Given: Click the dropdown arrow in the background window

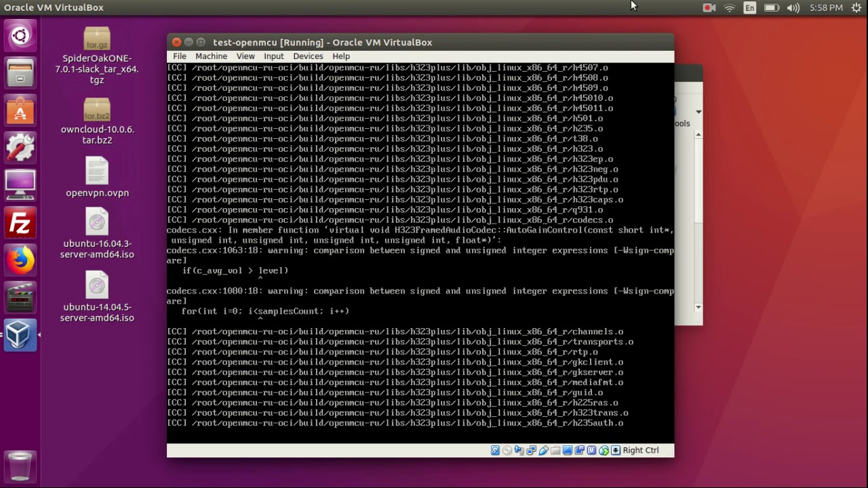Looking at the screenshot, I should click(698, 112).
